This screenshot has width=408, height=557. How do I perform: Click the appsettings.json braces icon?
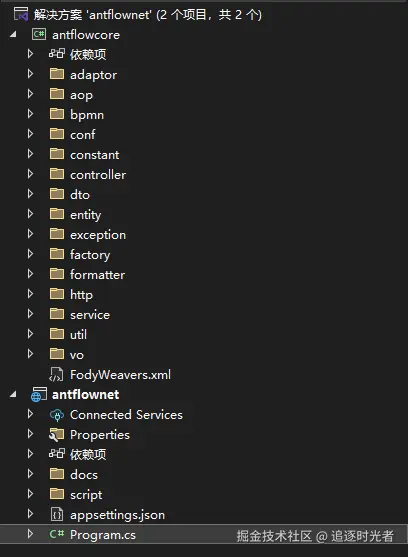coord(57,514)
